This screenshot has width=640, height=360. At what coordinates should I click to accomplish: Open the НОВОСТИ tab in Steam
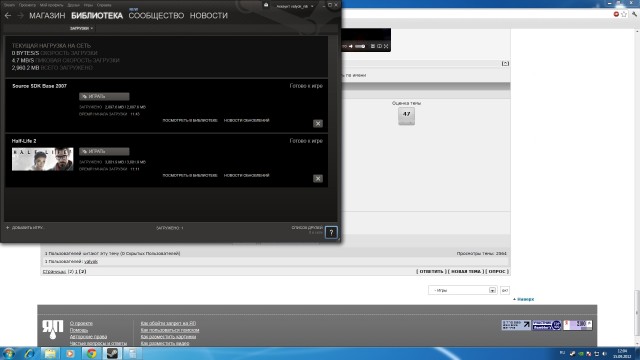tap(209, 16)
